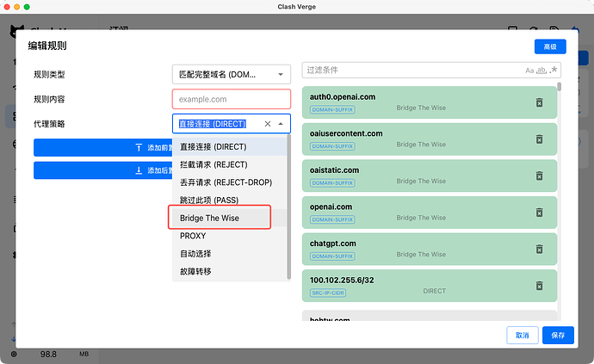Delete the oaistatic.com rule
The image size is (594, 364).
[x=539, y=176]
